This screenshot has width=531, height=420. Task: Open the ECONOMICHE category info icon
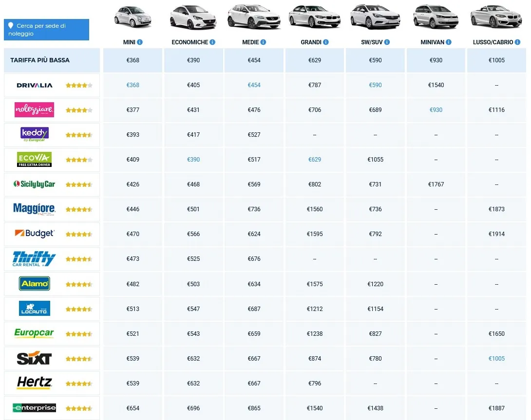click(x=212, y=42)
